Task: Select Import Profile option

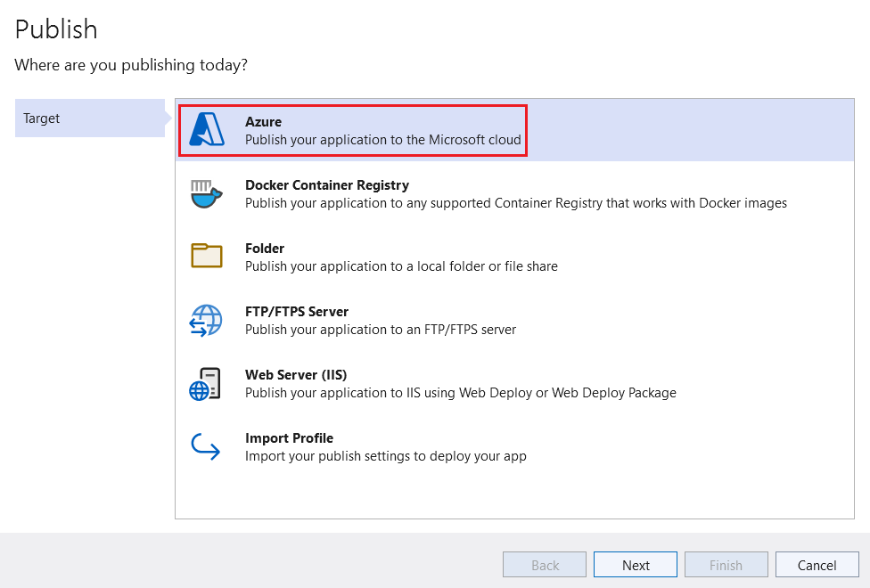Action: 289,438
